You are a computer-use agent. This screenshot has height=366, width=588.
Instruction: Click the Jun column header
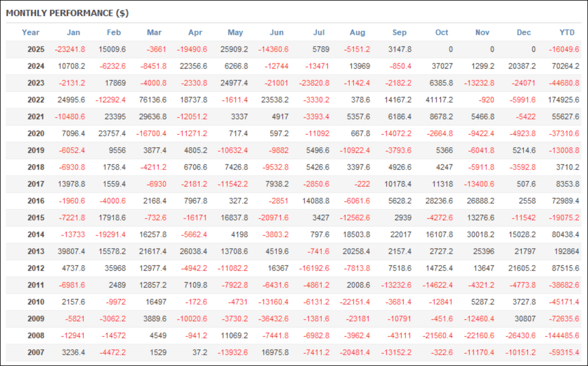coord(277,33)
